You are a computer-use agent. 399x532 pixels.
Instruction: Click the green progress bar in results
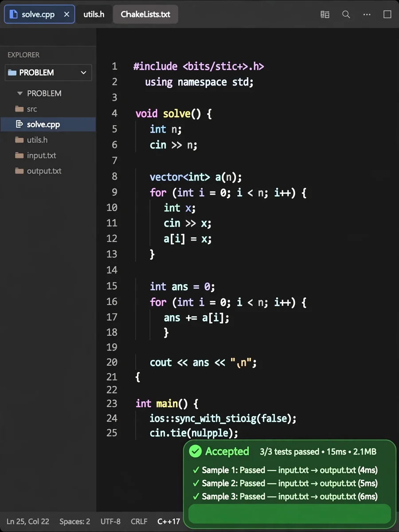click(x=289, y=514)
